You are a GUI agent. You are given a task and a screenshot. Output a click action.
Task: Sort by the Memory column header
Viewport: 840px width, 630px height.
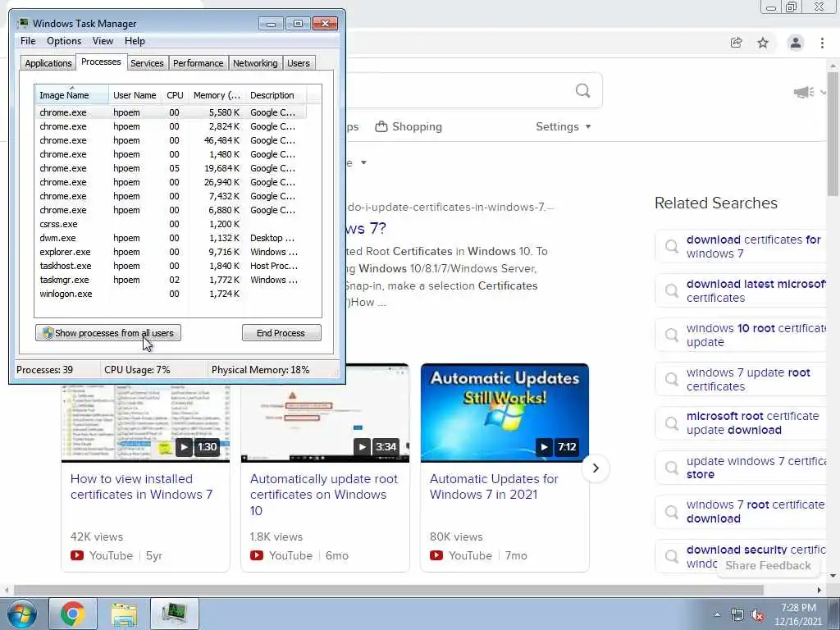tap(217, 95)
